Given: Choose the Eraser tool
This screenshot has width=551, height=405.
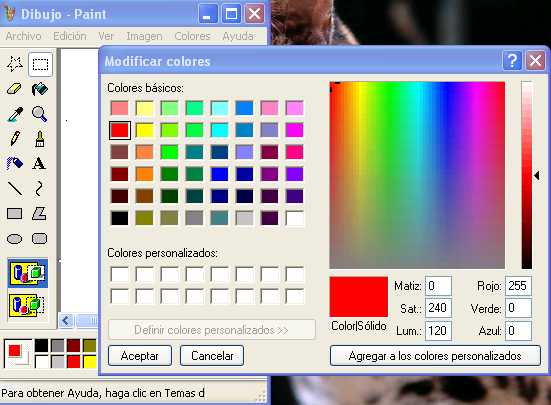Looking at the screenshot, I should pyautogui.click(x=14, y=89).
